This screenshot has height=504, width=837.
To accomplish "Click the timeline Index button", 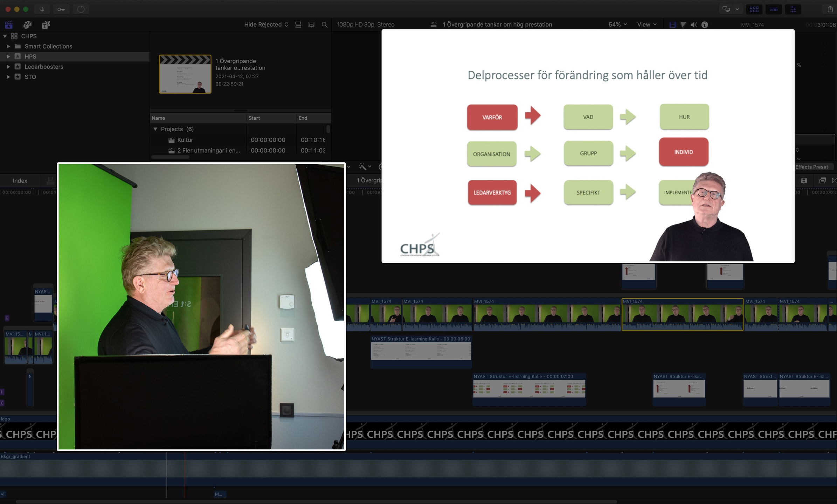I will point(20,181).
